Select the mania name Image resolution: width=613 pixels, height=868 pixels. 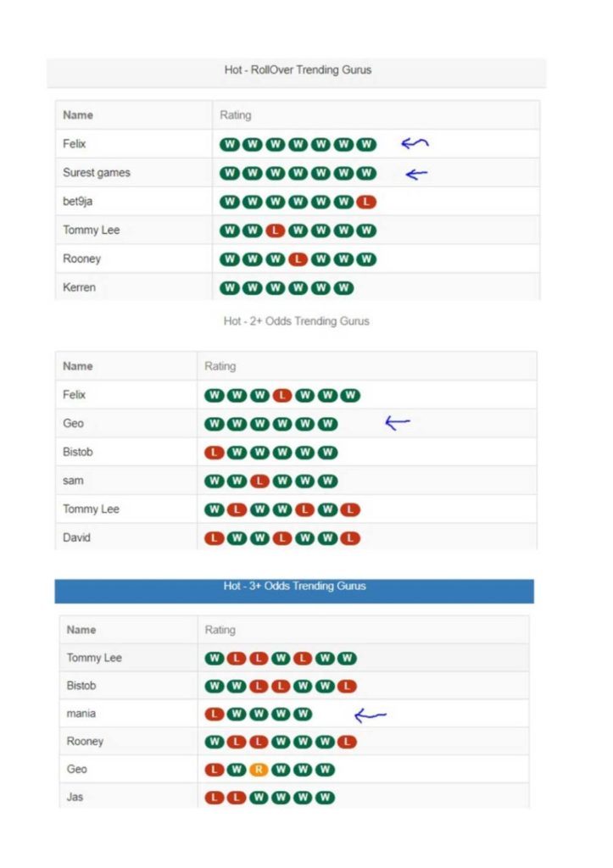(81, 714)
